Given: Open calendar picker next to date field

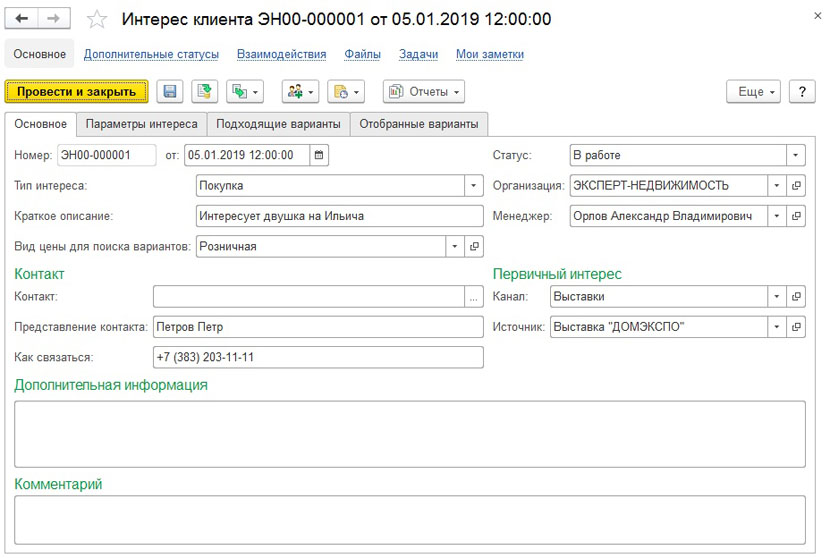Looking at the screenshot, I should [319, 155].
